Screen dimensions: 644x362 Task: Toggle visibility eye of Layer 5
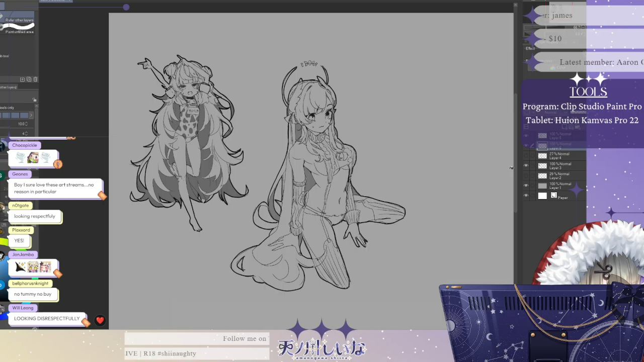tap(526, 136)
